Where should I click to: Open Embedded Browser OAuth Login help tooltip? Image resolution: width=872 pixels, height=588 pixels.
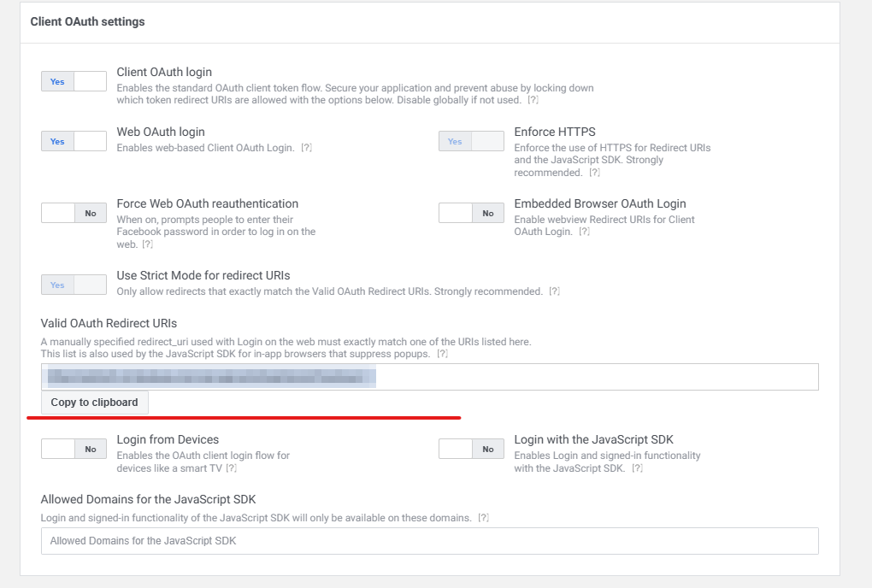point(584,232)
